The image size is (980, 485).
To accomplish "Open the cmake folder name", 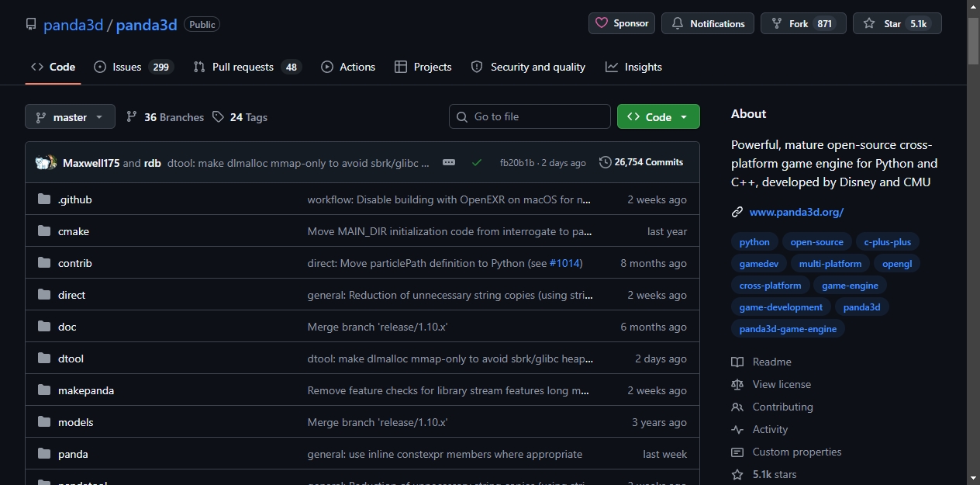I will click(74, 231).
